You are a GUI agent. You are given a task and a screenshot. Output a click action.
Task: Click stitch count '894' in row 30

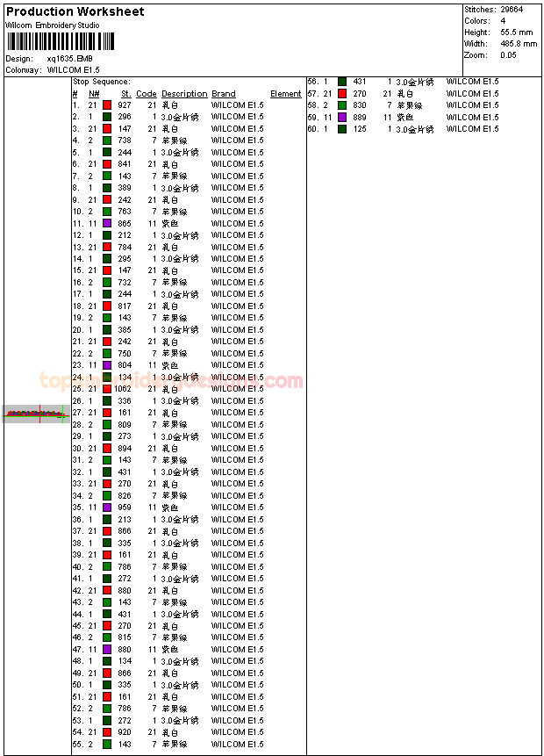point(125,448)
